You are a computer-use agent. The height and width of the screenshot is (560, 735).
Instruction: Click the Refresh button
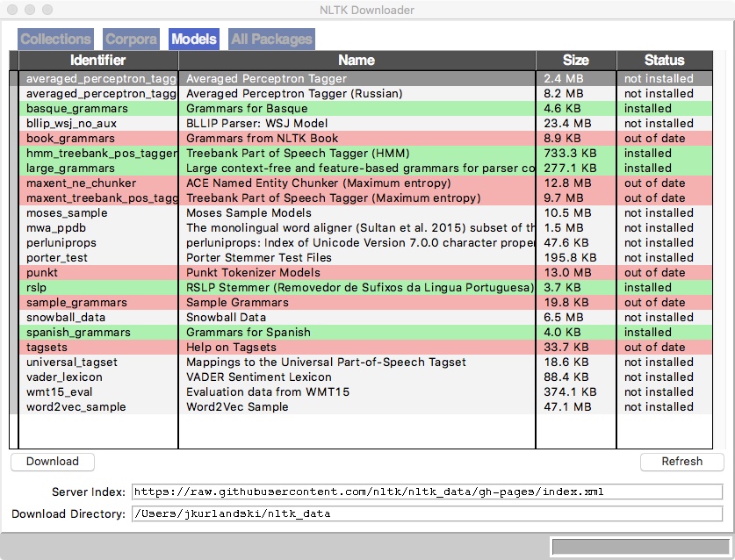tap(682, 462)
